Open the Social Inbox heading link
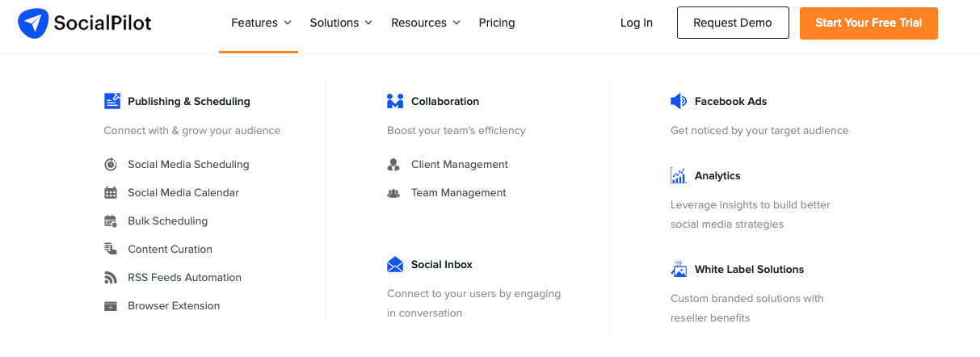 pos(442,264)
